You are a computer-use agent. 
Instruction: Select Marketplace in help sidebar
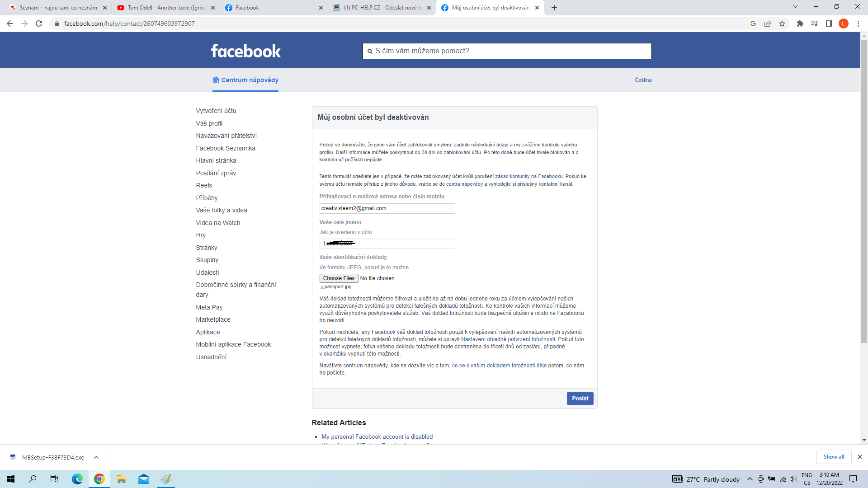pos(213,319)
